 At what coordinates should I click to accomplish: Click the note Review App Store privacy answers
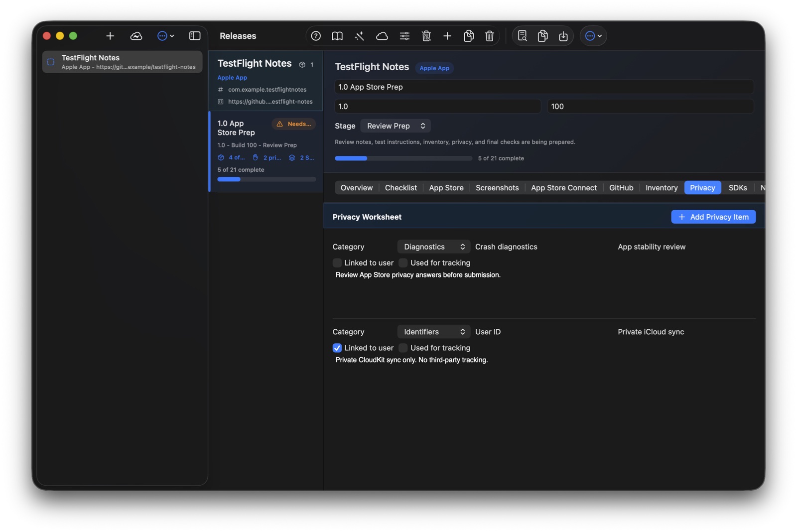click(418, 275)
